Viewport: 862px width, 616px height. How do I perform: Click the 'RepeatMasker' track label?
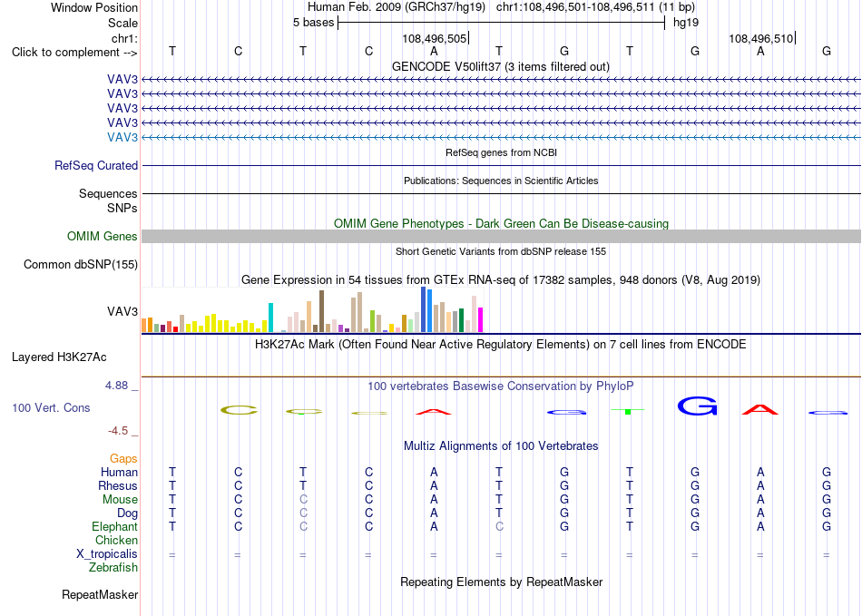click(x=100, y=594)
